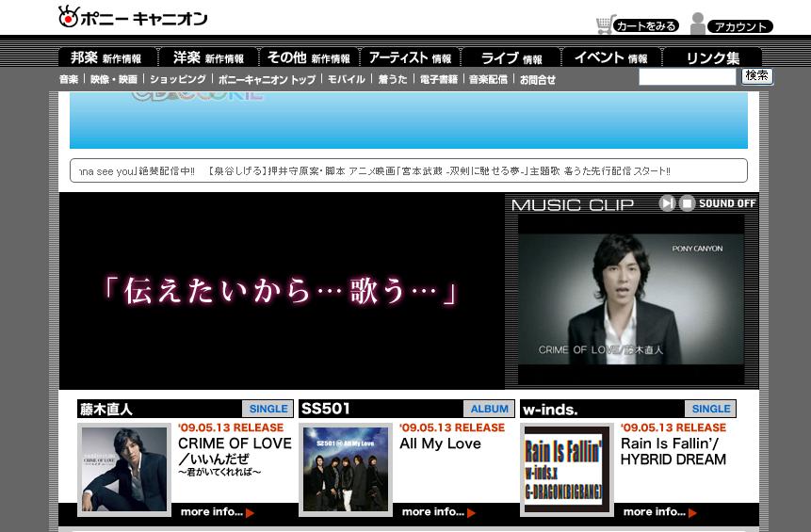This screenshot has width=811, height=532.
Task: Click Rain Is Fallin'/HYBRID DREAM title
Action: coord(673,451)
